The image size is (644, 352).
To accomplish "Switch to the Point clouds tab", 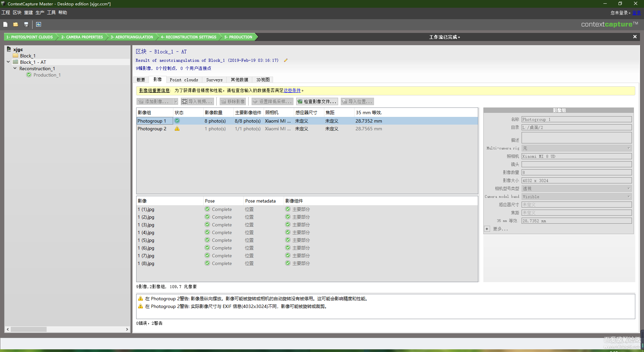I will pos(184,80).
